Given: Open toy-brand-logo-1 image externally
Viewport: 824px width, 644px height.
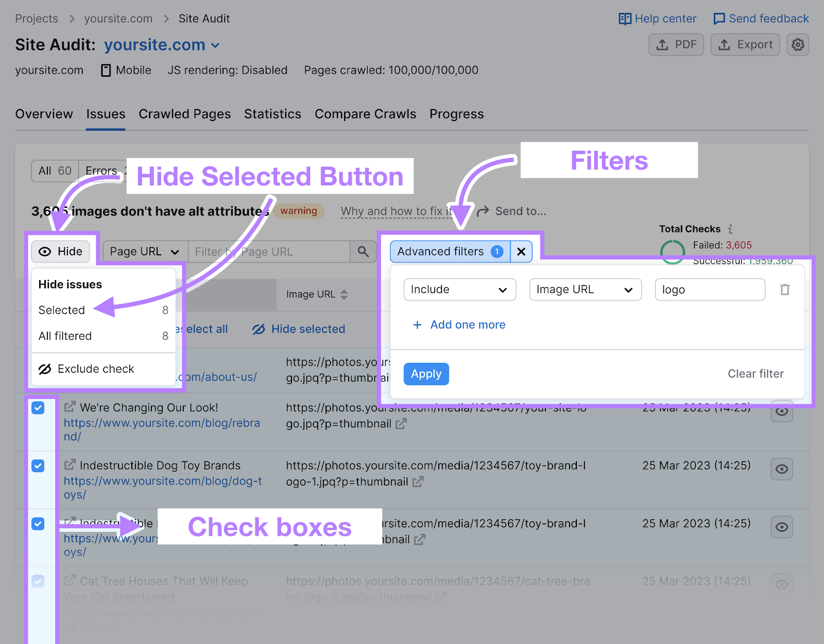Looking at the screenshot, I should (418, 482).
